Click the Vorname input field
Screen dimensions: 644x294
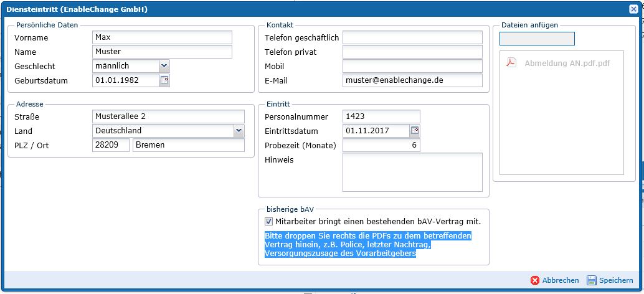(x=162, y=37)
